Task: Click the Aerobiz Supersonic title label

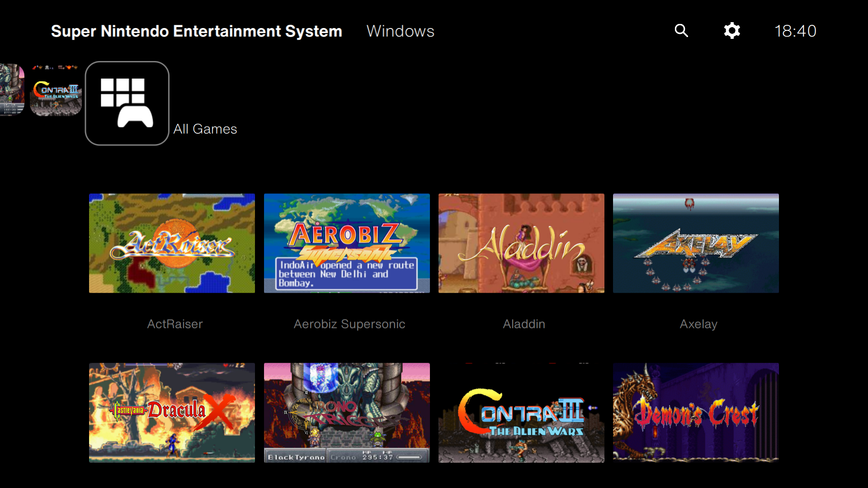Action: pos(349,324)
